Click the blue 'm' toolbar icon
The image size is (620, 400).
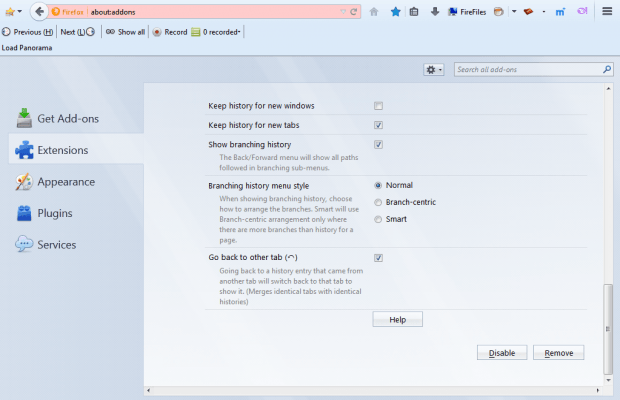[x=560, y=12]
